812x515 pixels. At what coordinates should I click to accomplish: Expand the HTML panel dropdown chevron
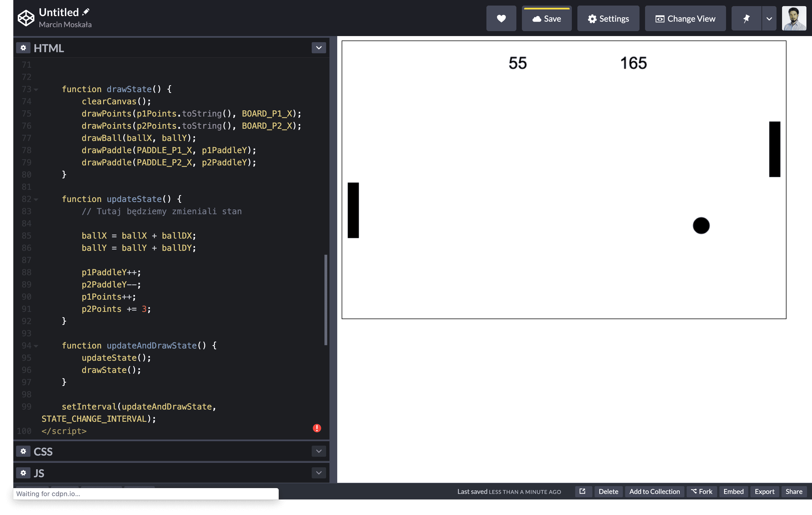tap(319, 48)
